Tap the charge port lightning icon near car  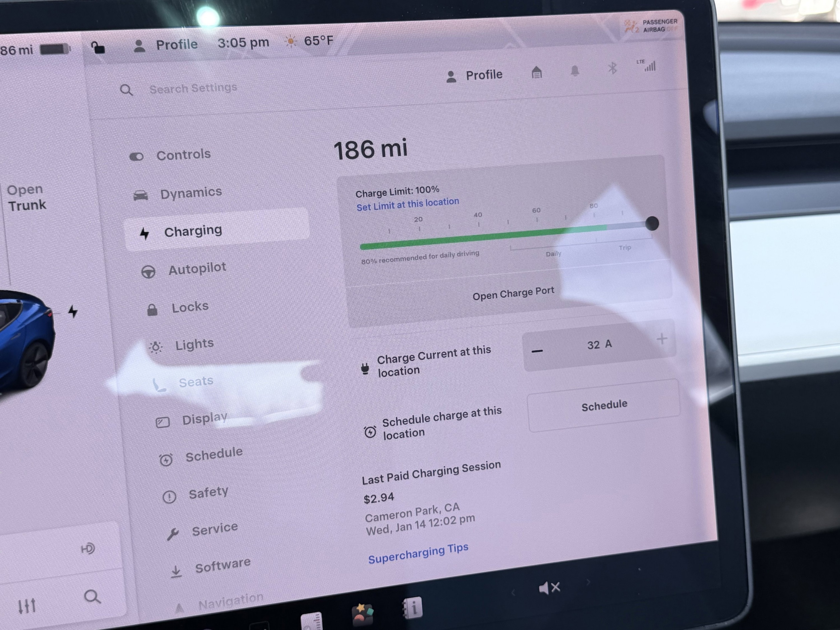click(x=73, y=311)
